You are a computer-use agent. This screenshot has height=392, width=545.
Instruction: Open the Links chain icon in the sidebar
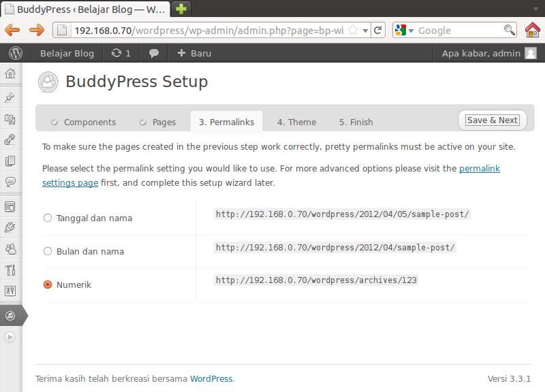(10, 140)
